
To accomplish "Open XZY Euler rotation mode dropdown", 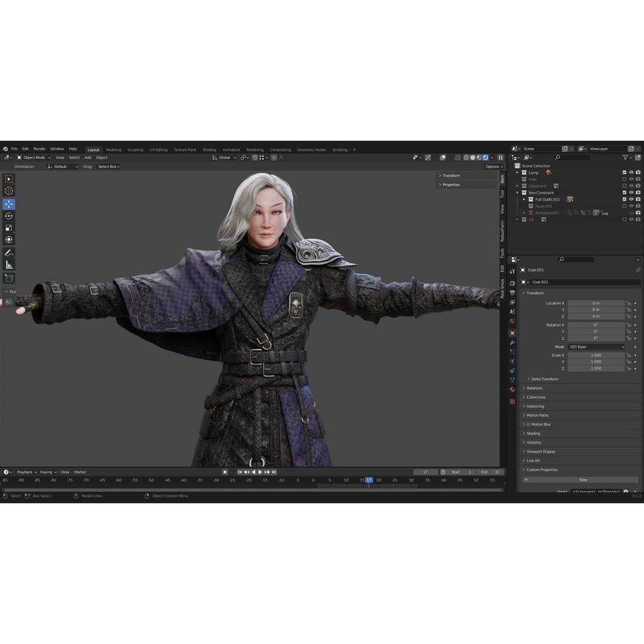I will click(x=596, y=347).
